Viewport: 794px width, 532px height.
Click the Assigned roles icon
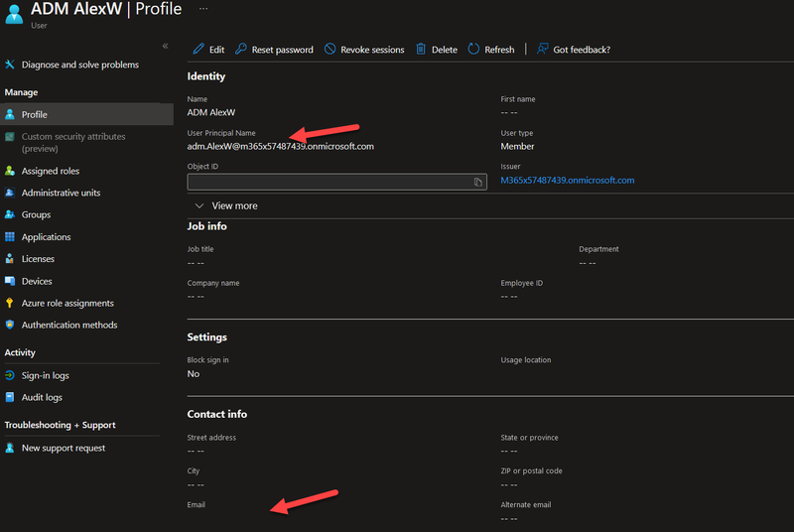[10, 171]
